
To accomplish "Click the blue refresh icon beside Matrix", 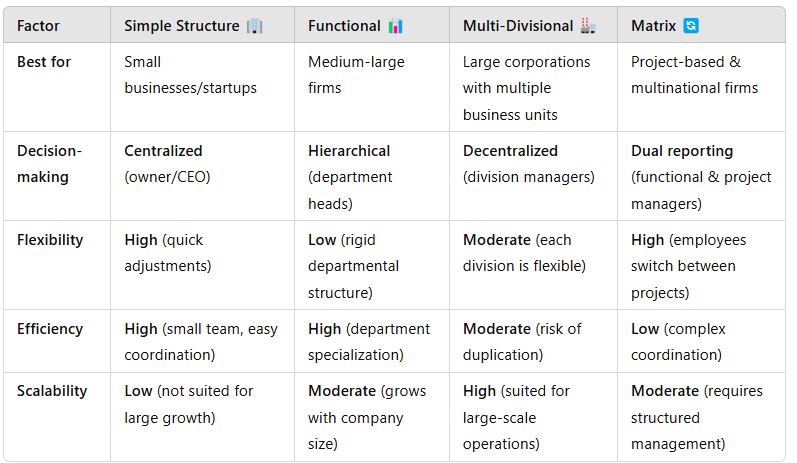I will tap(691, 25).
